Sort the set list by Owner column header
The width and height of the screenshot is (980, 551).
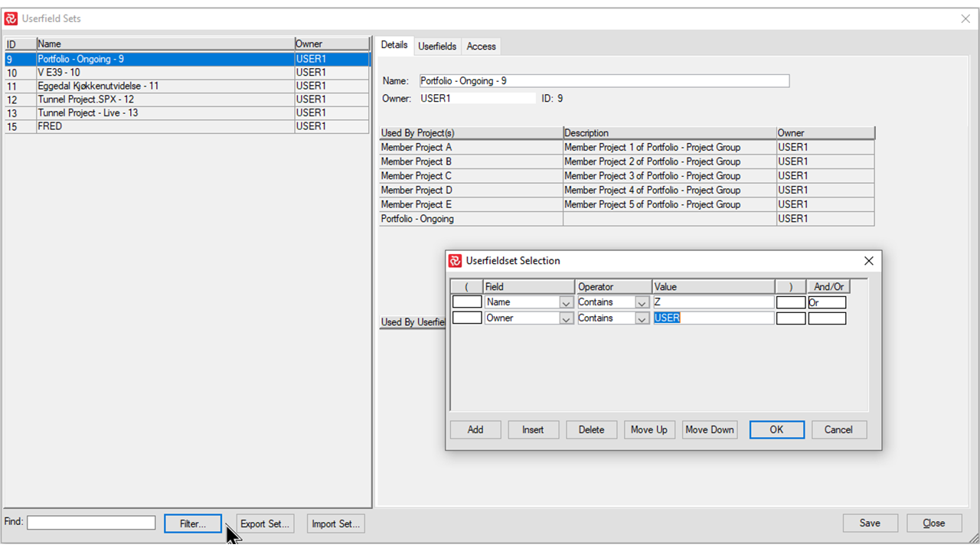pos(332,44)
